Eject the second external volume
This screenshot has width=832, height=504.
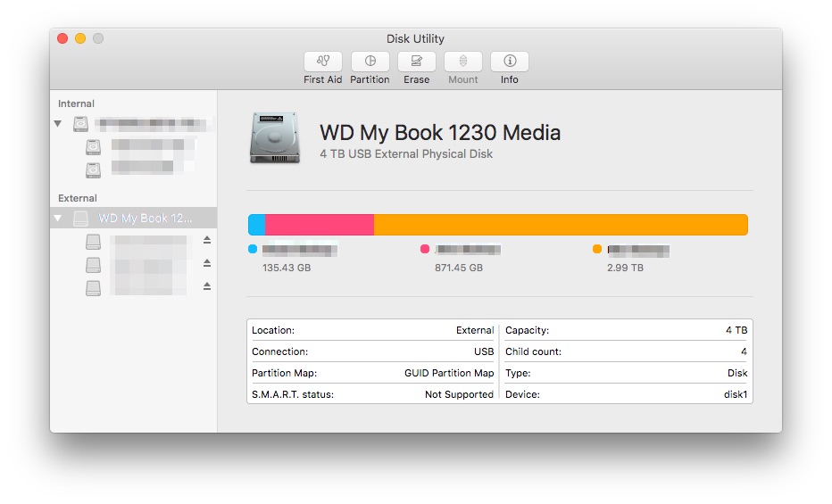[x=207, y=263]
